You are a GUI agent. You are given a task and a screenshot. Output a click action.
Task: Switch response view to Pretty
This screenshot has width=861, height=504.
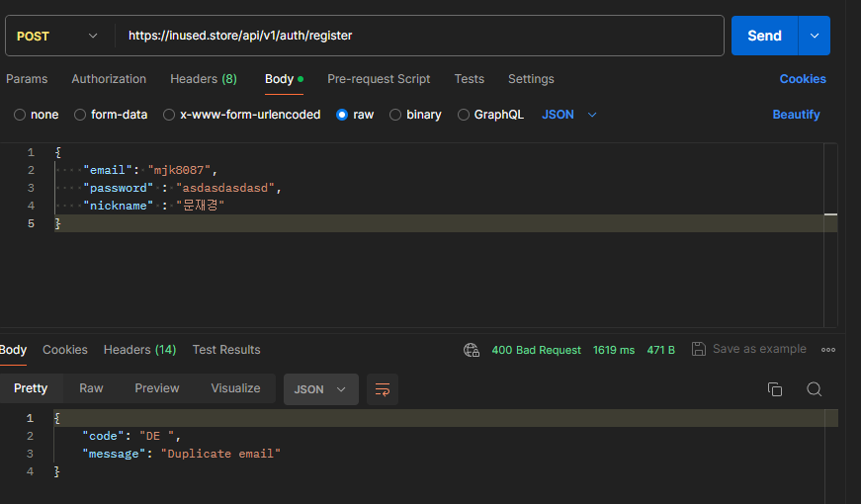pyautogui.click(x=31, y=388)
